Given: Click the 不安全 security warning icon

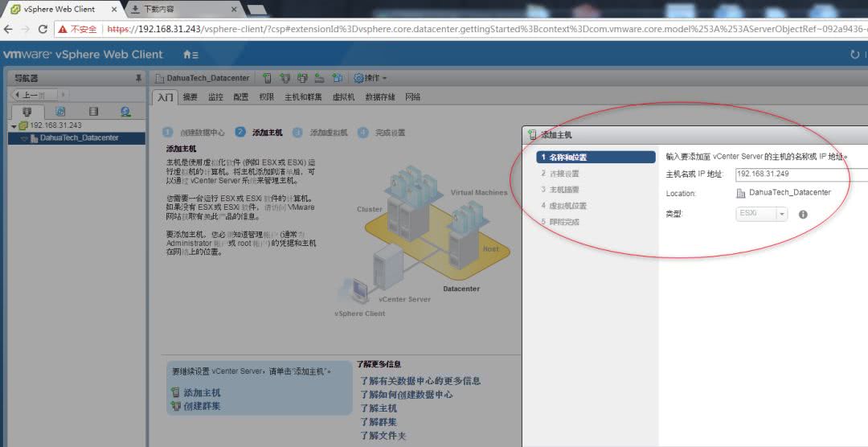Looking at the screenshot, I should 63,29.
